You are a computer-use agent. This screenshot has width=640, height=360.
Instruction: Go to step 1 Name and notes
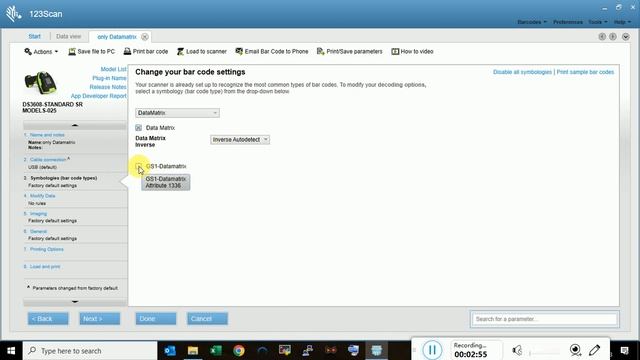[x=47, y=135]
